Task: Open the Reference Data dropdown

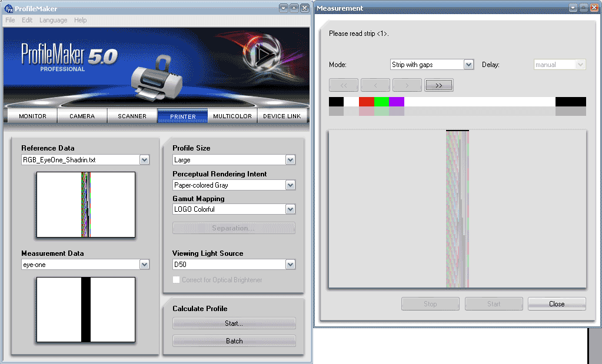Action: tap(144, 160)
